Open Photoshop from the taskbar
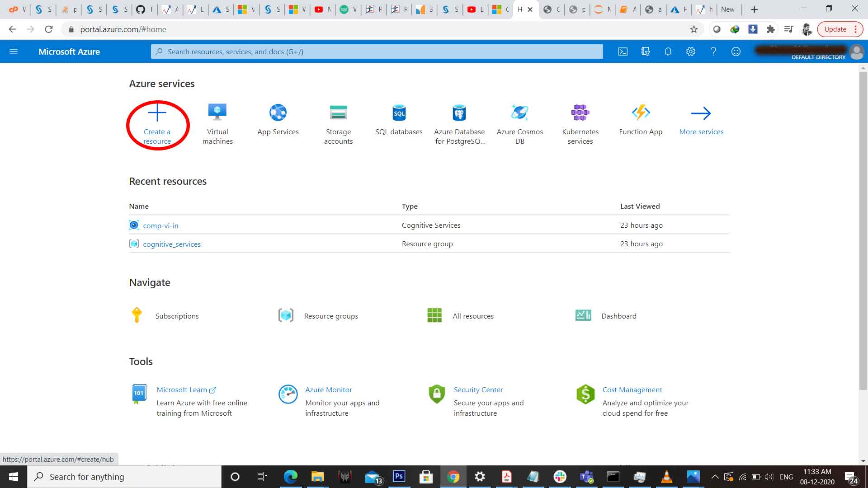 click(399, 477)
